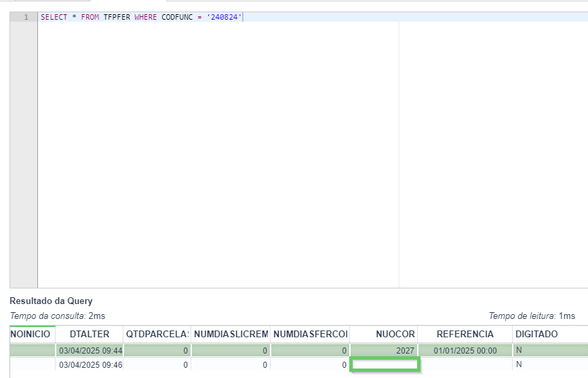Click empty NUOCOR cell in 09:46 row
Image resolution: width=588 pixels, height=378 pixels.
point(385,364)
